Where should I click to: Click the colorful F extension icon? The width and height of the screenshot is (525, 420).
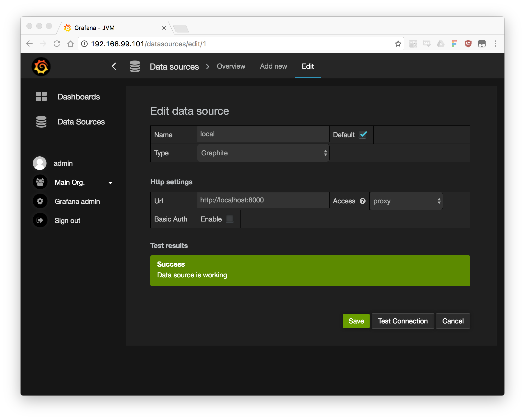[x=454, y=44]
